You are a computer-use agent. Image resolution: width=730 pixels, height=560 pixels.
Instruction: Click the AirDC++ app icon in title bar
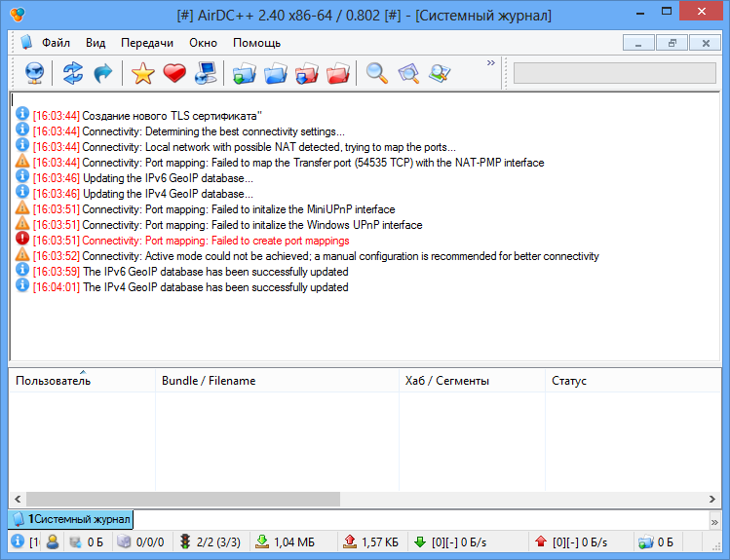(x=18, y=15)
